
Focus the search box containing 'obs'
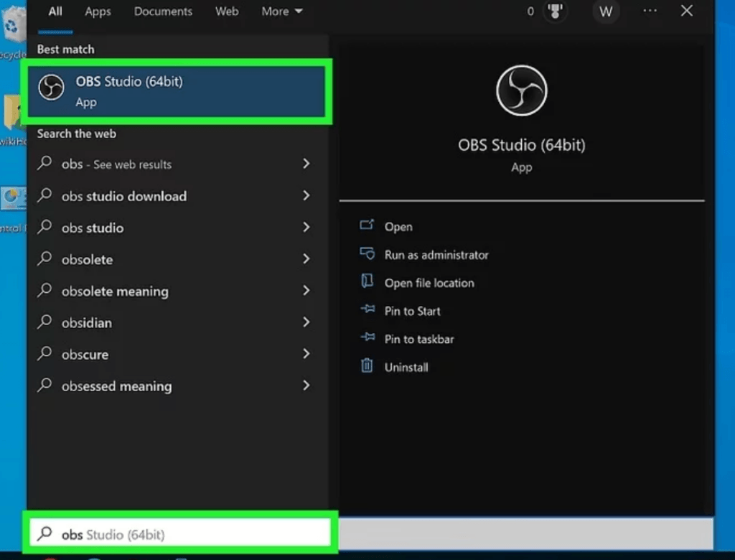[x=180, y=533]
